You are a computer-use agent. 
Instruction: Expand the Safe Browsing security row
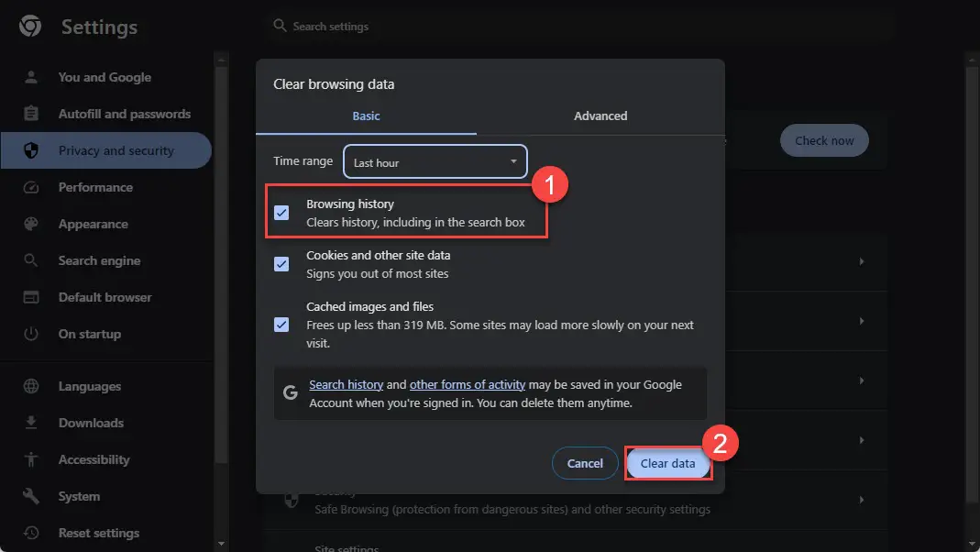coord(860,500)
